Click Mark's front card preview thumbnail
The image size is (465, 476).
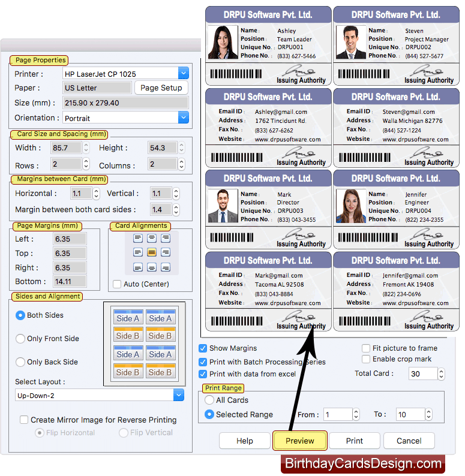(268, 209)
